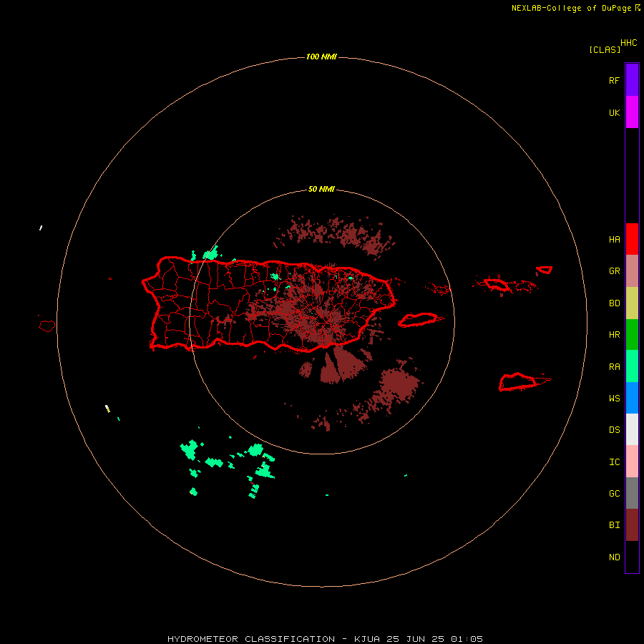
Task: Click the IC light pink legend swatch
Action: pyautogui.click(x=632, y=462)
